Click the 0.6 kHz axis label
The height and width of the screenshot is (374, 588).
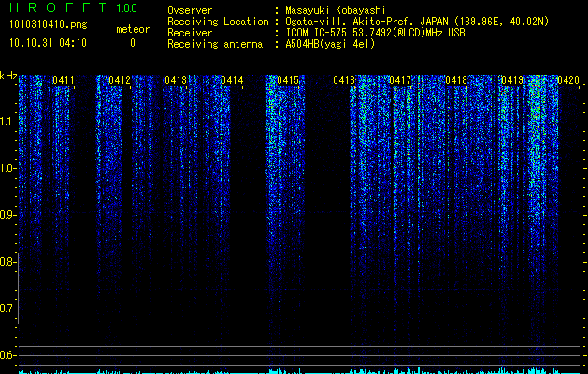coord(7,355)
